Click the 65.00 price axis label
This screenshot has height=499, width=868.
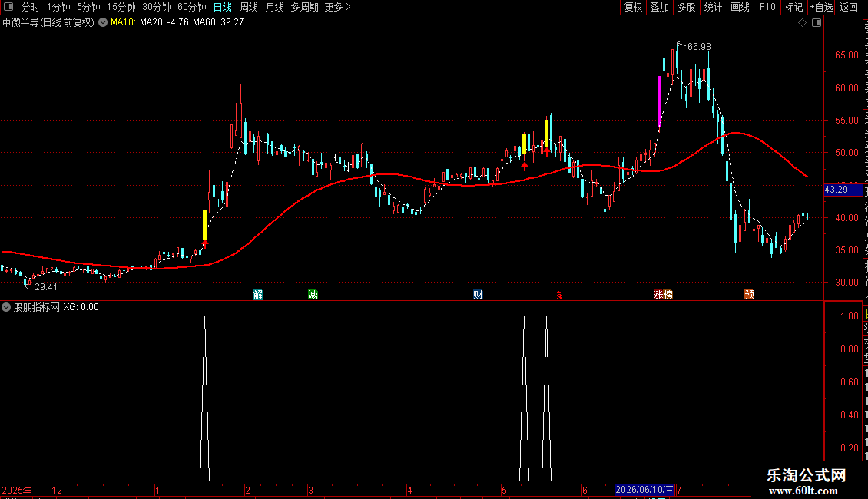click(x=847, y=55)
